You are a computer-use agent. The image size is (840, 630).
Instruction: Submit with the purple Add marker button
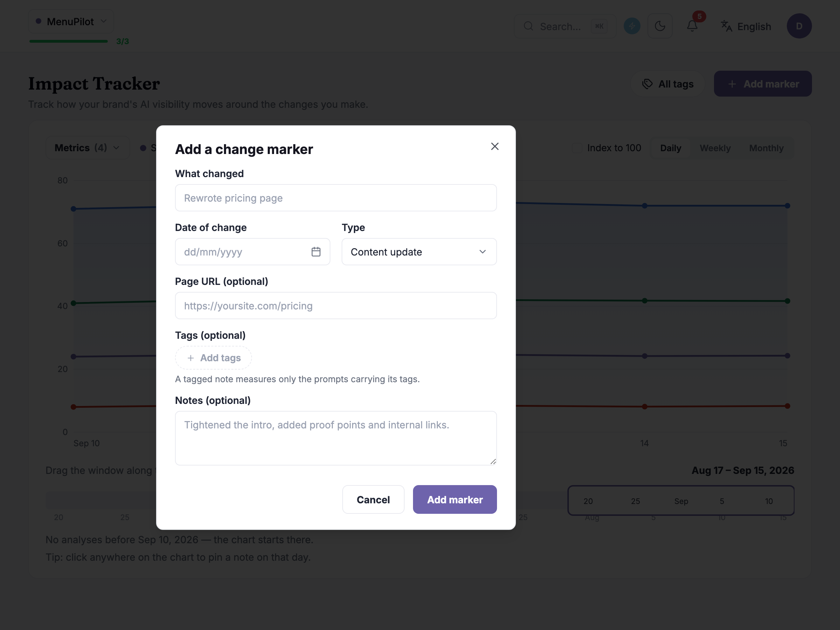(x=455, y=499)
